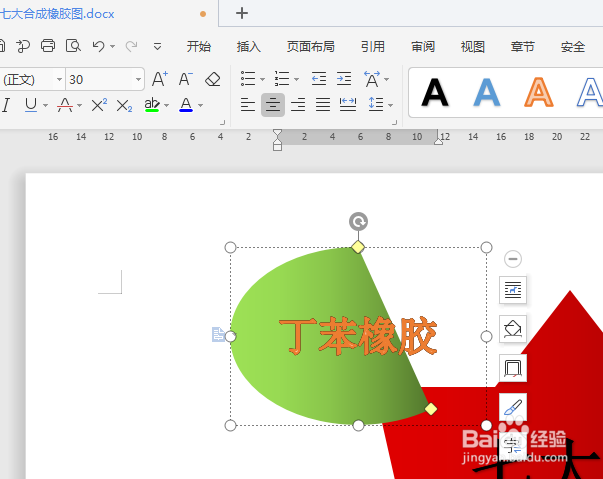This screenshot has height=479, width=603.
Task: Open the 引用 tab
Action: click(373, 47)
